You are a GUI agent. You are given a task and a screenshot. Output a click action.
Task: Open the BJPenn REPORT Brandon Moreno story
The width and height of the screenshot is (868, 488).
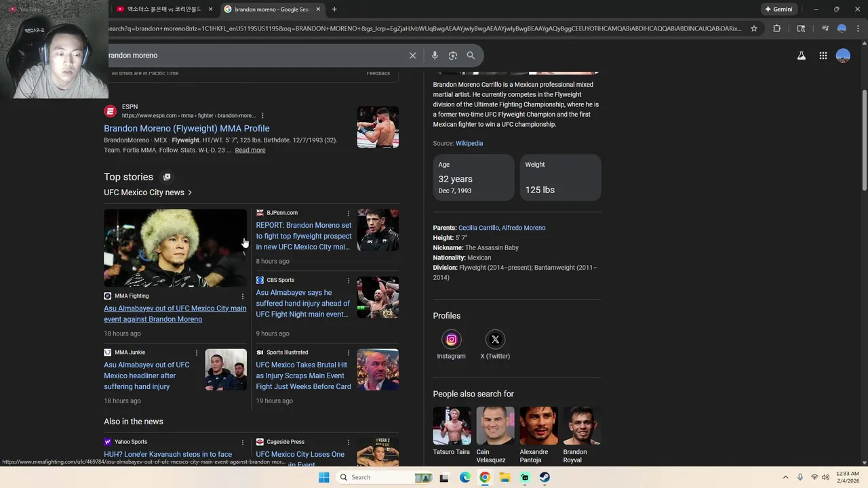click(304, 236)
